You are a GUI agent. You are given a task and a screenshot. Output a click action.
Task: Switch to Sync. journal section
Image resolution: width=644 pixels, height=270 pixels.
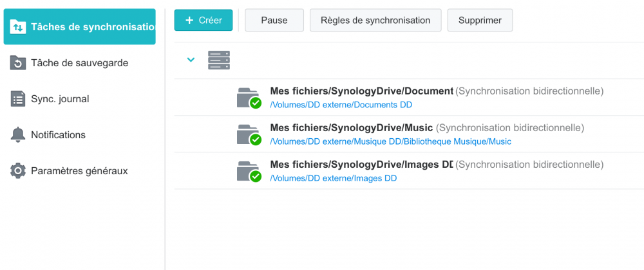coord(60,99)
